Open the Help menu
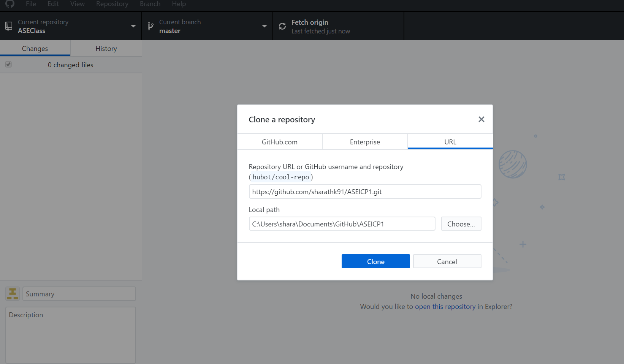This screenshot has width=624, height=364. click(179, 4)
